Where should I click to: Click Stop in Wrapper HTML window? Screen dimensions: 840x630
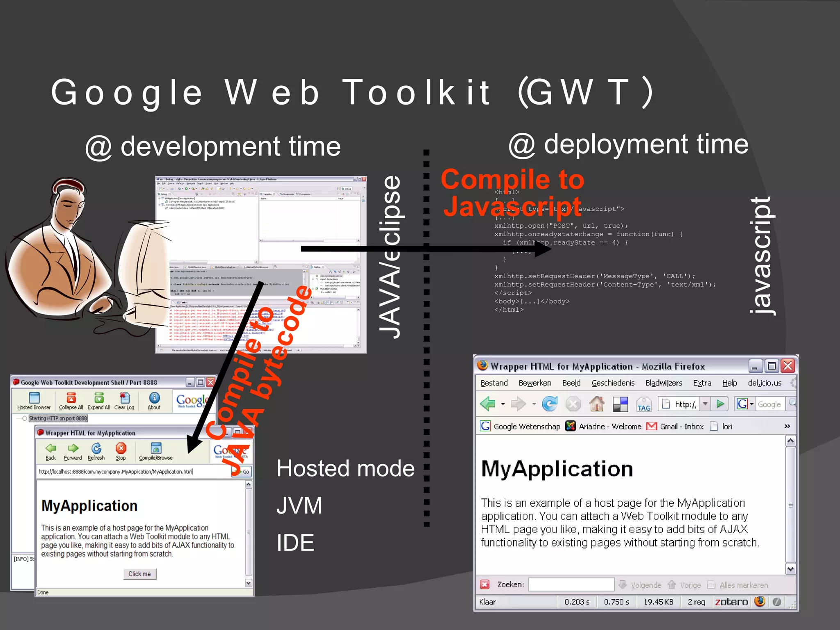click(x=121, y=451)
